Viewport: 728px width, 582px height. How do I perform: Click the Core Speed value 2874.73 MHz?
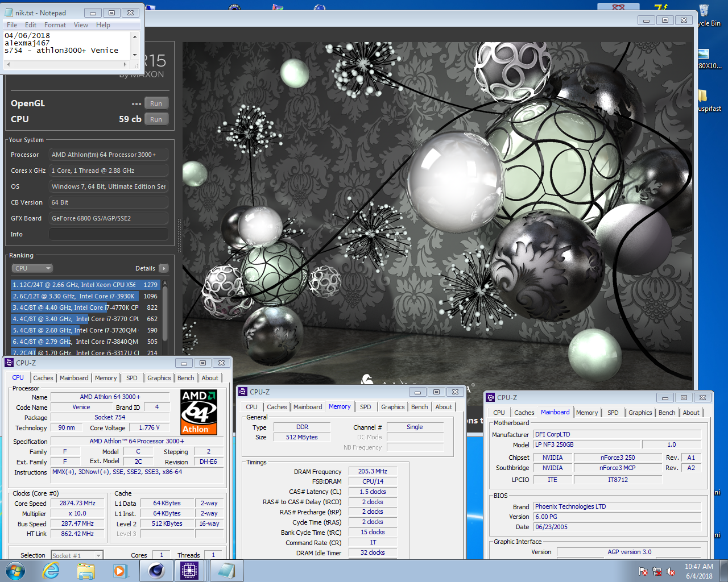pyautogui.click(x=77, y=504)
